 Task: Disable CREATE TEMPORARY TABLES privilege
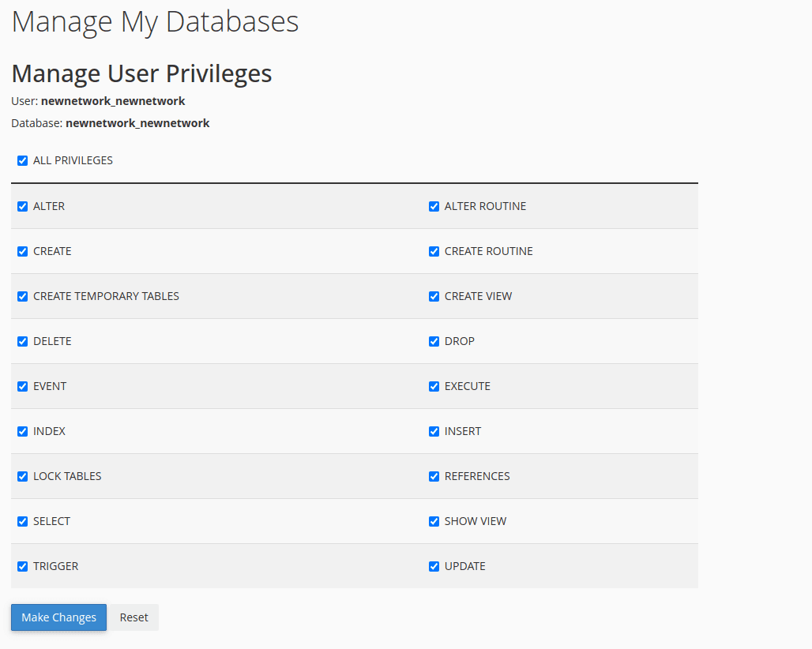tap(22, 296)
